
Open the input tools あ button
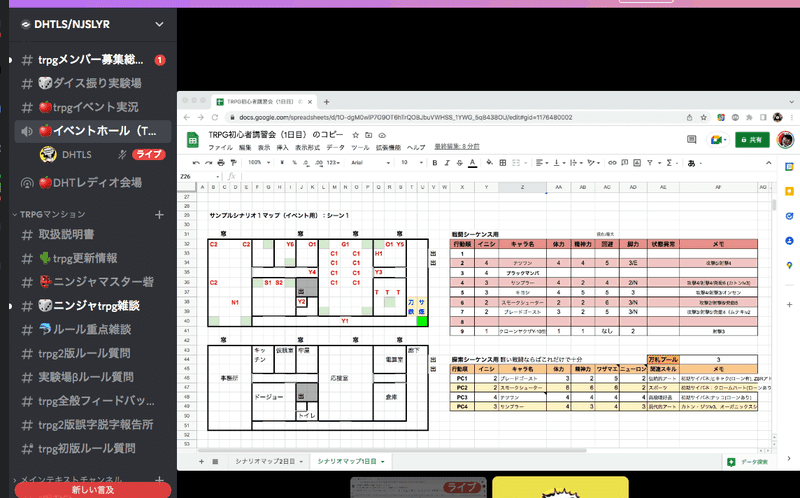694,163
